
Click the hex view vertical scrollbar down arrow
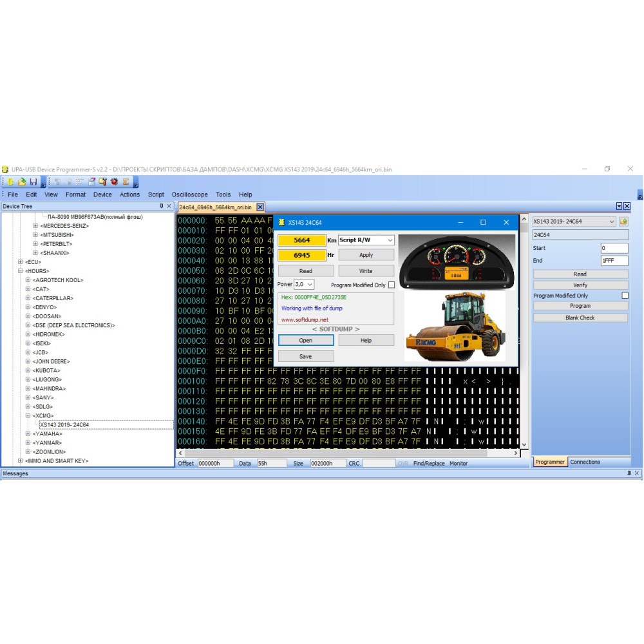click(x=524, y=444)
